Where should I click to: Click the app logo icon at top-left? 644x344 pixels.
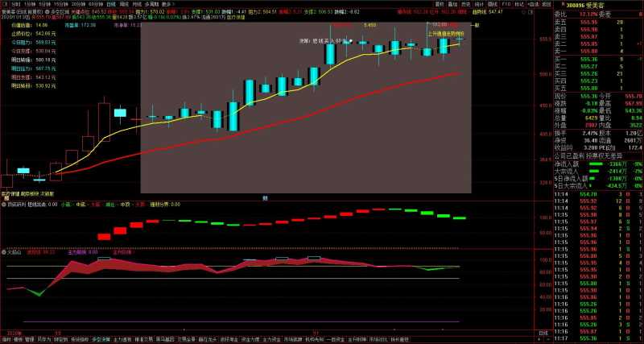click(5, 3)
